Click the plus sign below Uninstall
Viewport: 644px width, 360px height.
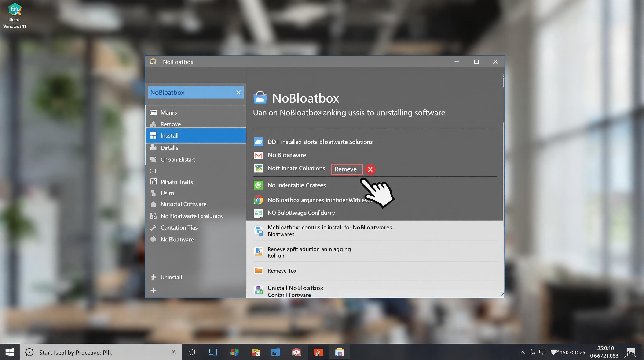[x=153, y=290]
